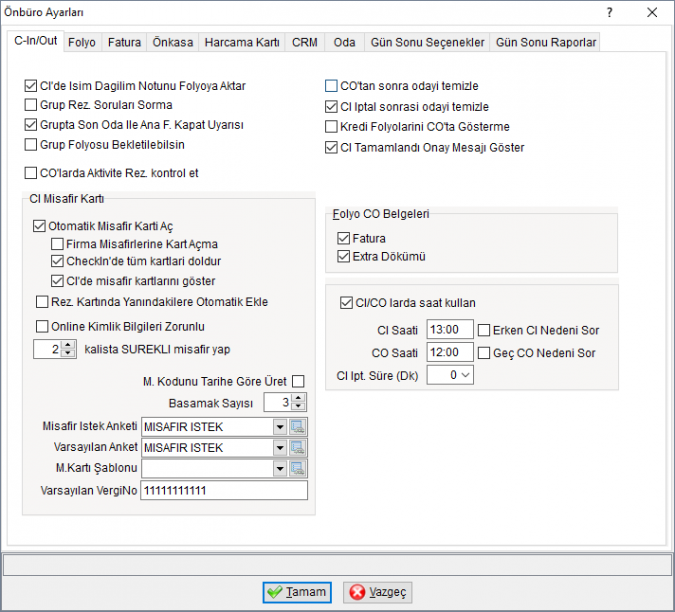Enable Grup Rez. Soruları Sorma
The height and width of the screenshot is (612, 675).
(x=31, y=105)
